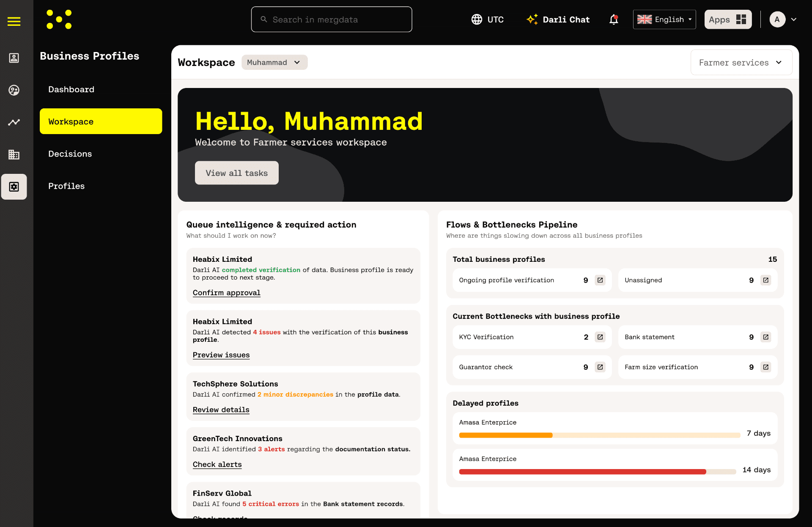The image size is (812, 527).
Task: Open the Farmer services dropdown
Action: point(741,63)
